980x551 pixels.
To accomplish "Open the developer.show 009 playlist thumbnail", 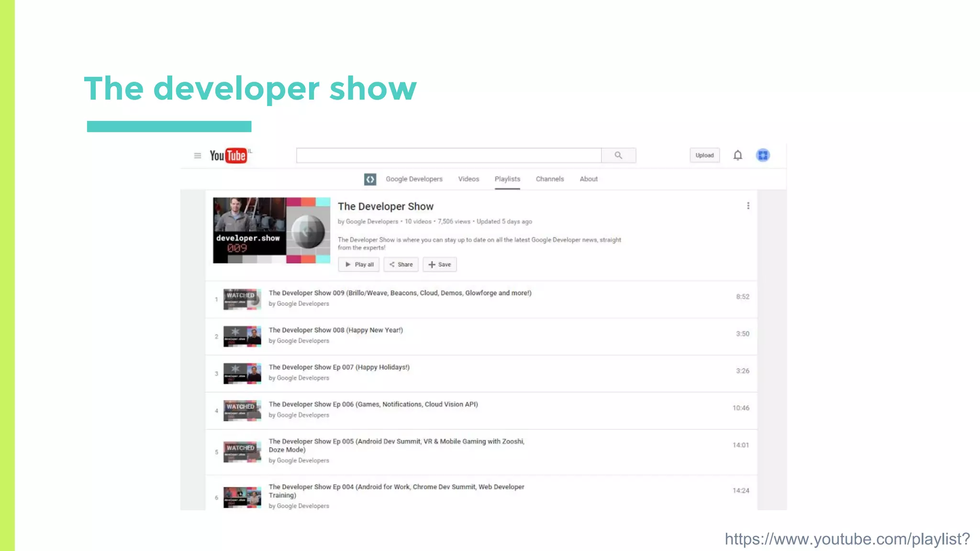I will point(271,231).
